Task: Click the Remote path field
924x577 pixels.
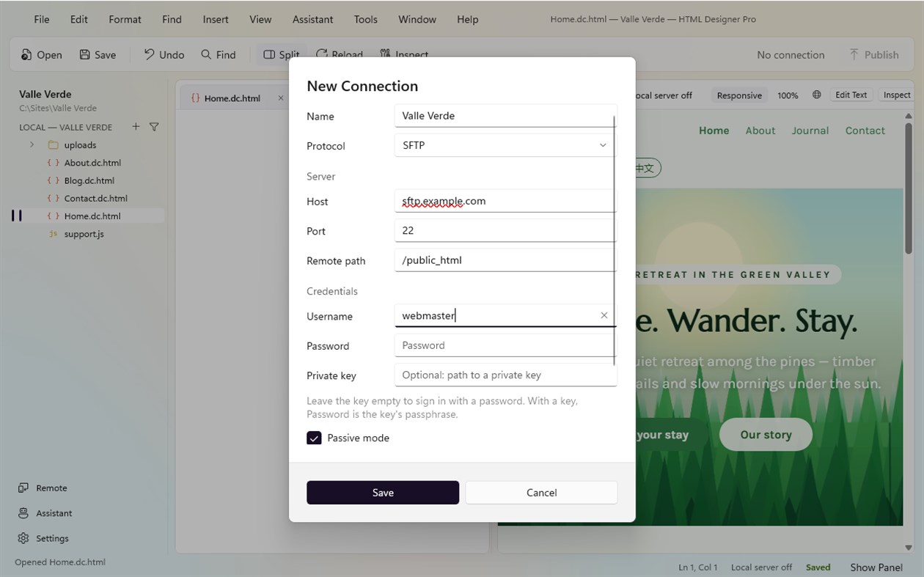Action: 505,260
